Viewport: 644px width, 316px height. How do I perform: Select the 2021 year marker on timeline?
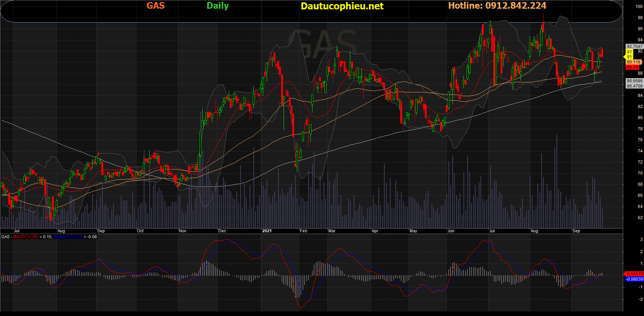267,231
